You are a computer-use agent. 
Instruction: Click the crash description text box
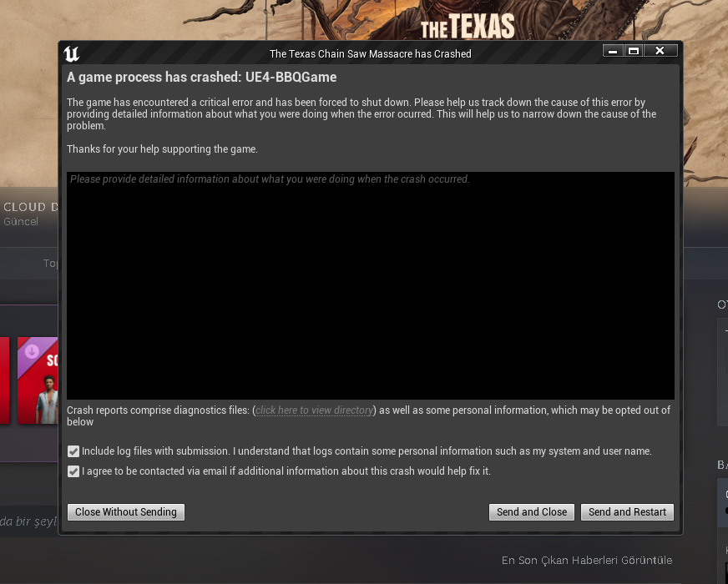coord(371,285)
